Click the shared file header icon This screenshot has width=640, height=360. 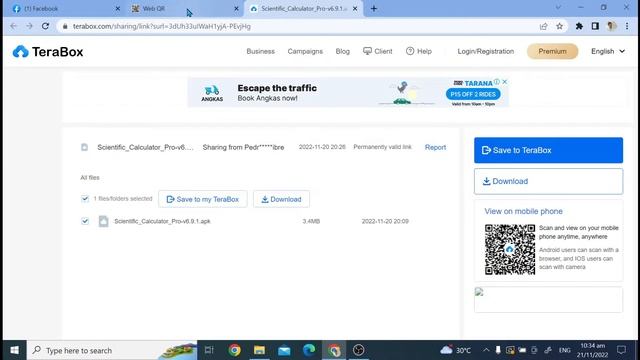click(x=84, y=147)
